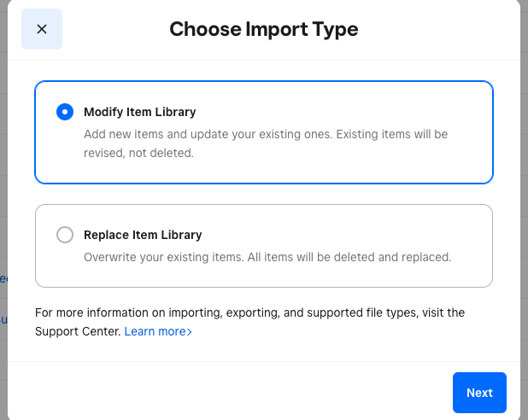The height and width of the screenshot is (420, 528).
Task: Click the Replace Item Library option card
Action: coord(263,246)
